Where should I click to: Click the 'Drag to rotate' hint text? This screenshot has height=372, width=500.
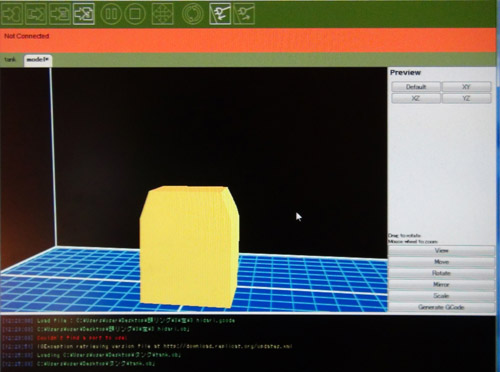[x=405, y=236]
